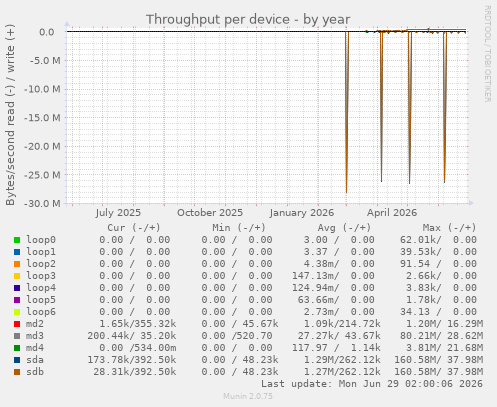This screenshot has height=407, width=497.
Task: Select the md3 device label
Action: [x=35, y=336]
